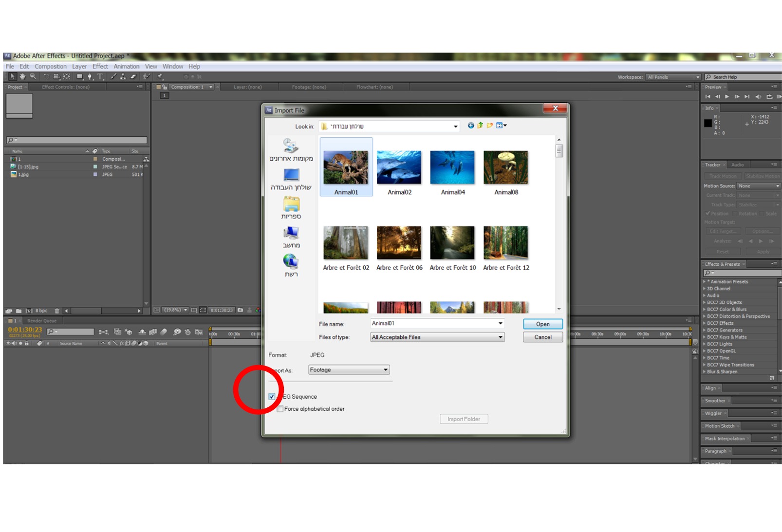Click the delete trash icon in Project panel

[57, 311]
